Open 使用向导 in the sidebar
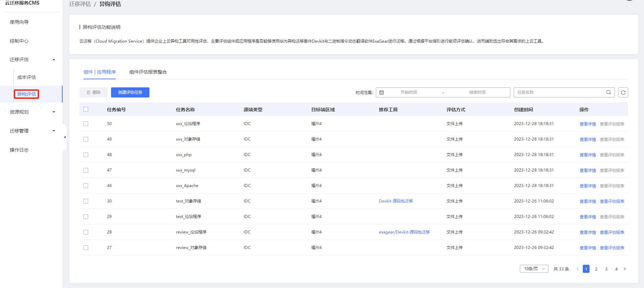The image size is (644, 288). click(x=19, y=22)
